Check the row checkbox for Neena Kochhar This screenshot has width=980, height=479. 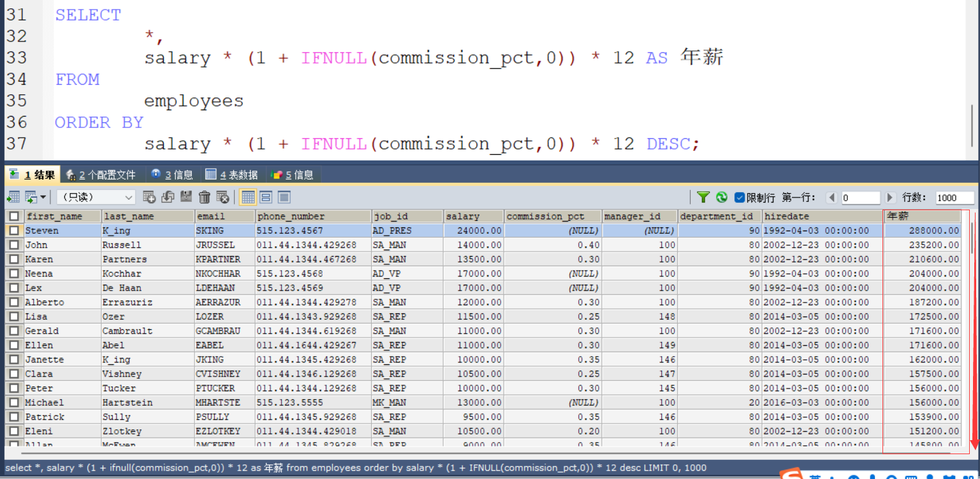(x=14, y=274)
